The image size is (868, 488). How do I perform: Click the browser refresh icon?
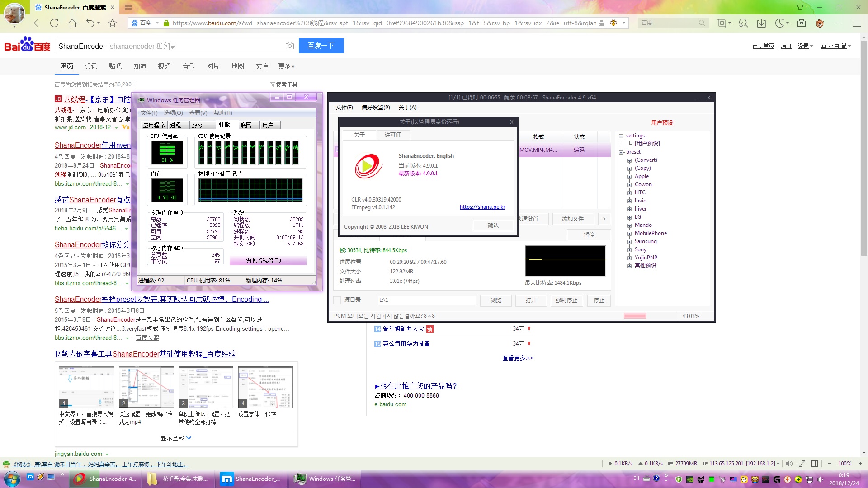(x=54, y=23)
